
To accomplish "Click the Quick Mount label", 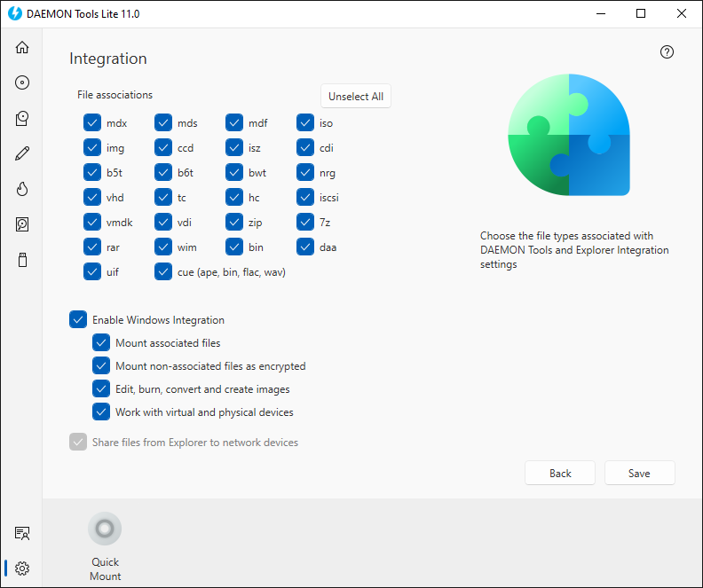I will tap(105, 568).
